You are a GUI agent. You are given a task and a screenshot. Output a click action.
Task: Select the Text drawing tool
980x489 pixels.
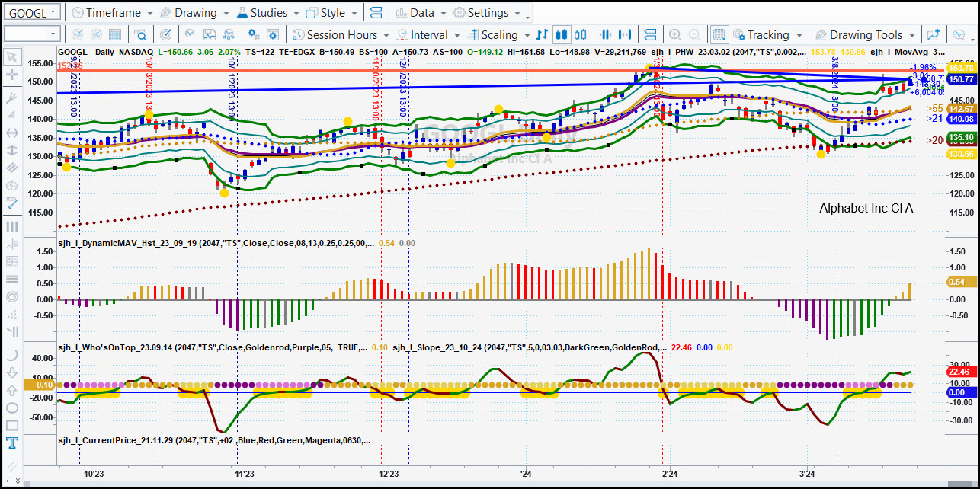click(x=11, y=443)
